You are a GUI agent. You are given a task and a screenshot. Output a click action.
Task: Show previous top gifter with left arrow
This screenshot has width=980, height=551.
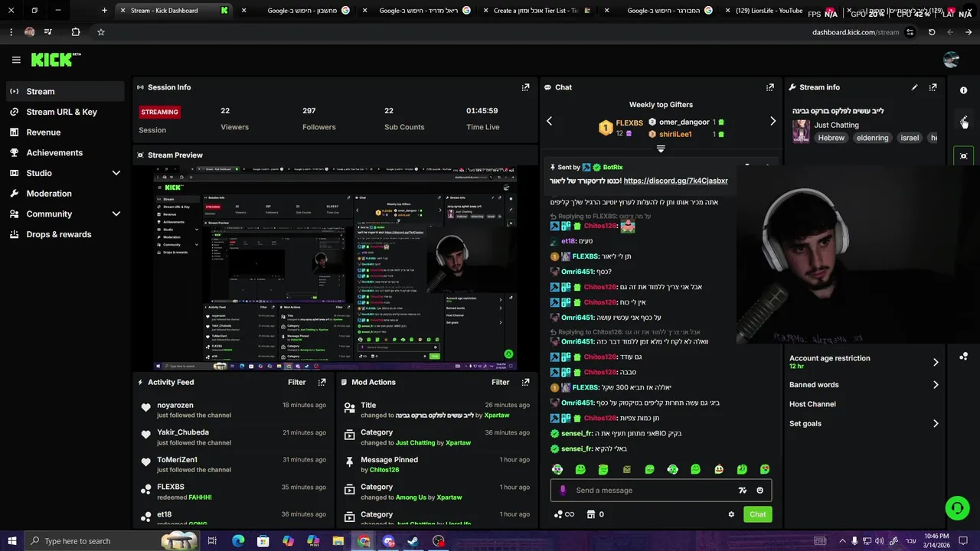tap(549, 121)
